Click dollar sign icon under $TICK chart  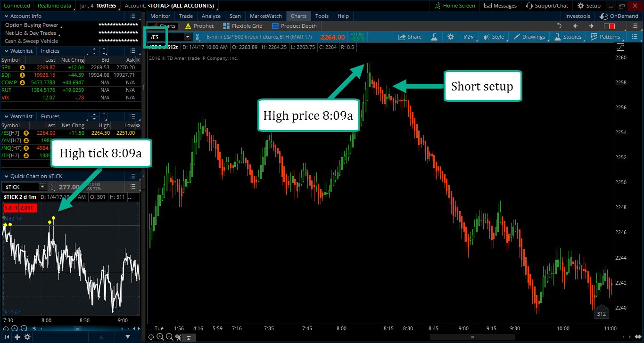click(x=34, y=328)
